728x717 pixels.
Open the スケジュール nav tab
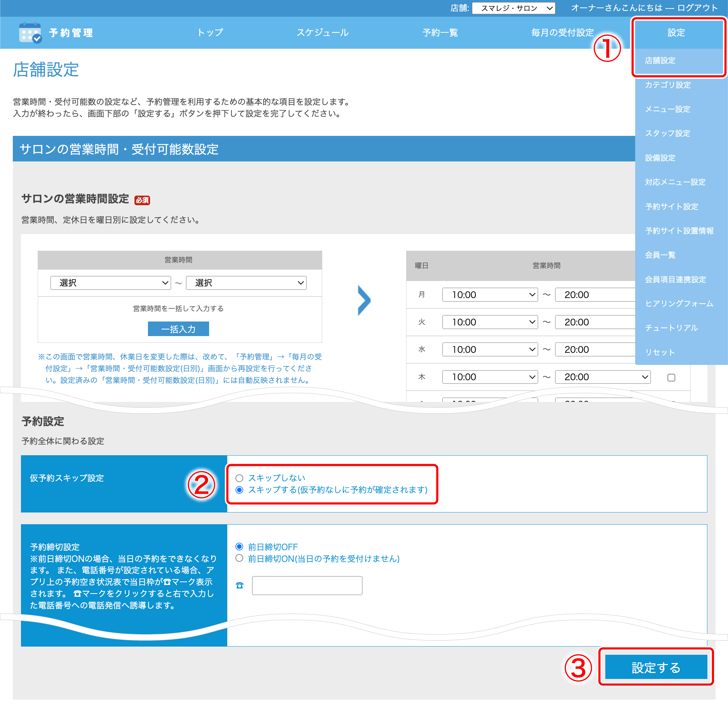pos(322,33)
